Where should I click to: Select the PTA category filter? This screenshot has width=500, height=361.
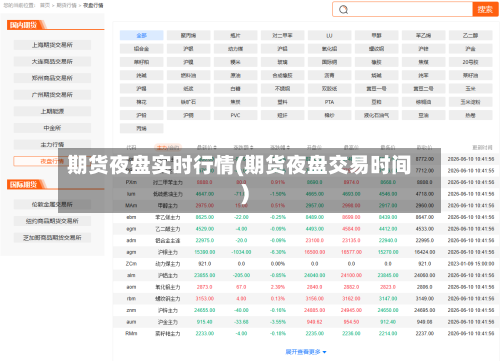329,102
